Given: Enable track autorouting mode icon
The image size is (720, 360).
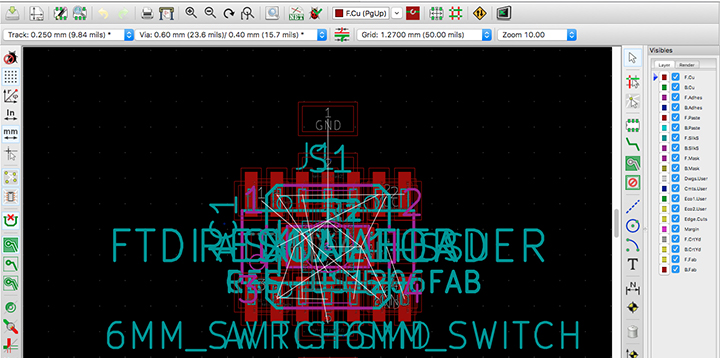Looking at the screenshot, I should (456, 13).
